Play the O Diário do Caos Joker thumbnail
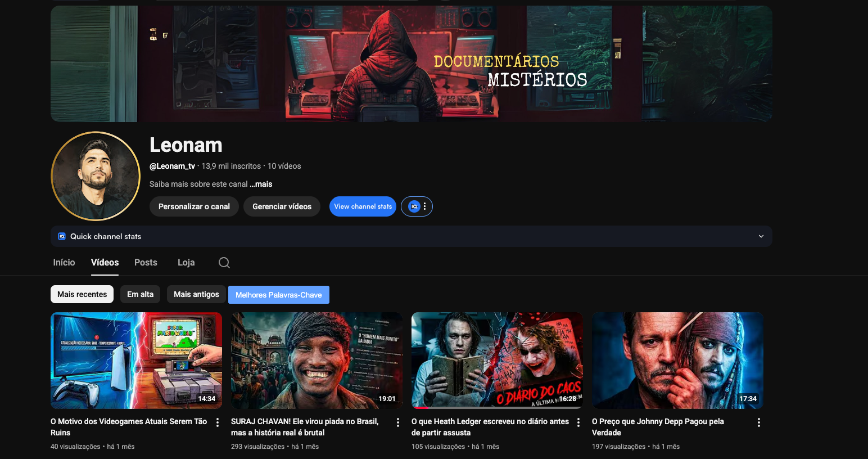Viewport: 868px width, 459px height. [x=497, y=361]
